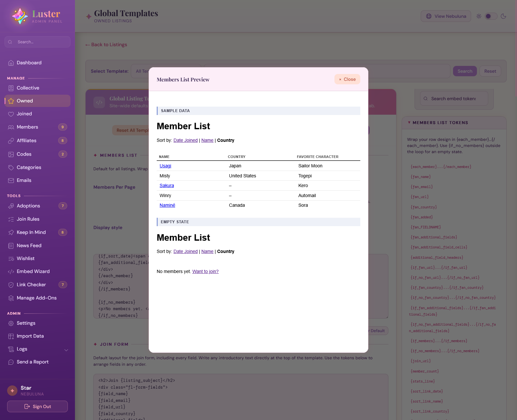The width and height of the screenshot is (517, 420).
Task: Click the Owned star icon
Action: click(x=11, y=101)
